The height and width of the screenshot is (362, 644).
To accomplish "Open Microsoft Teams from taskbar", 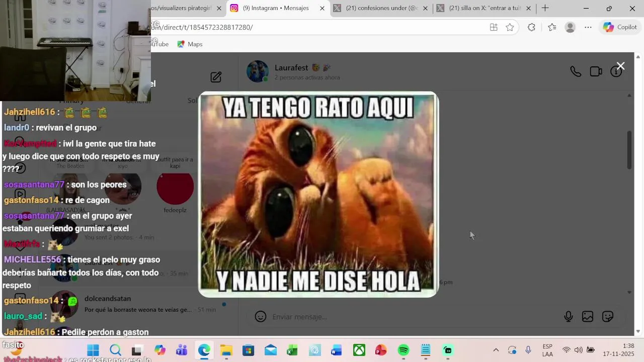I will coord(182,350).
